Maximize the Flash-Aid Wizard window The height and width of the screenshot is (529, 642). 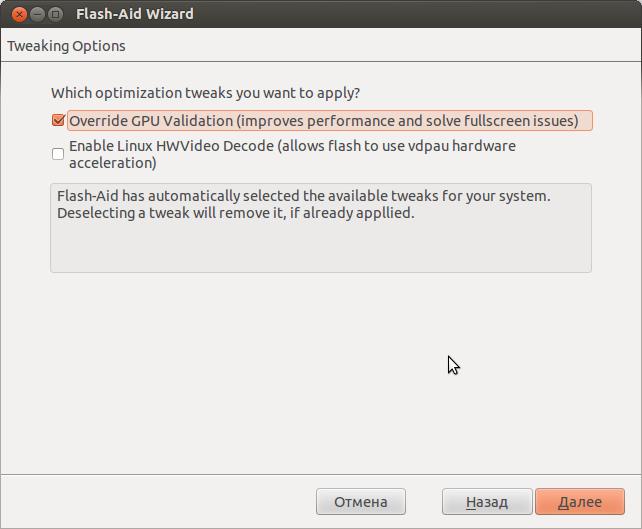click(55, 14)
